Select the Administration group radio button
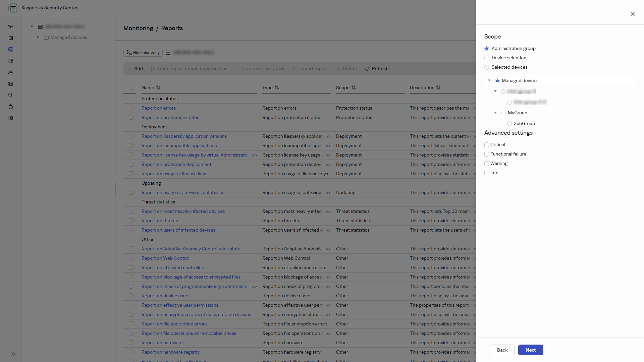644x362 pixels. (x=487, y=49)
